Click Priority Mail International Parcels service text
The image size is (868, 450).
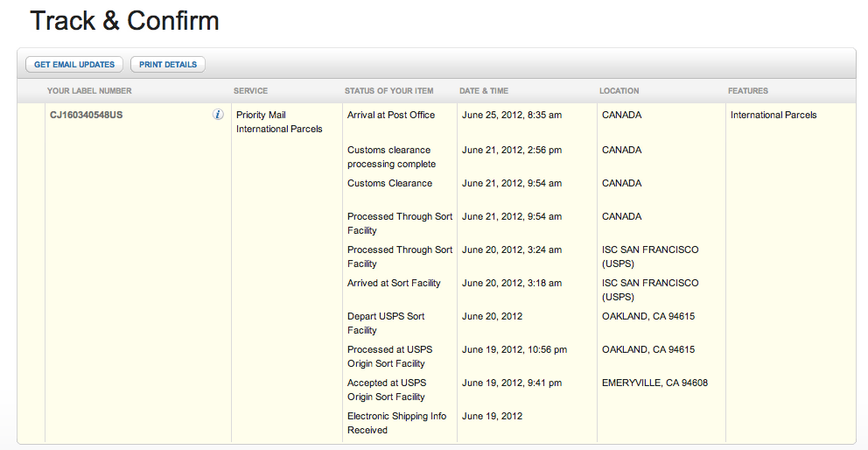pyautogui.click(x=279, y=122)
